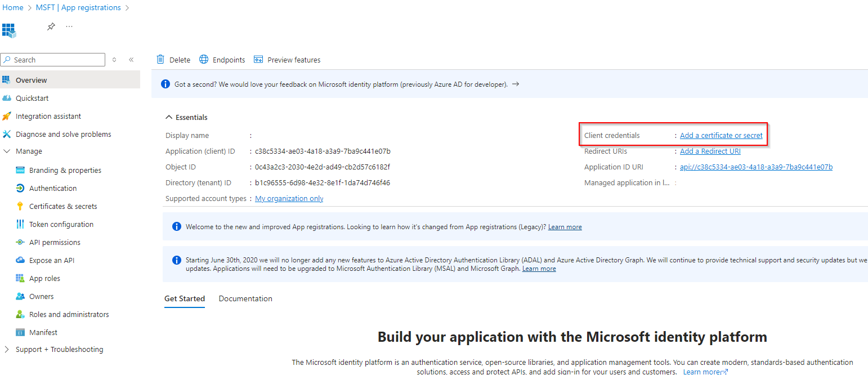Click the Roles and administrators icon
This screenshot has width=868, height=375.
[x=20, y=314]
